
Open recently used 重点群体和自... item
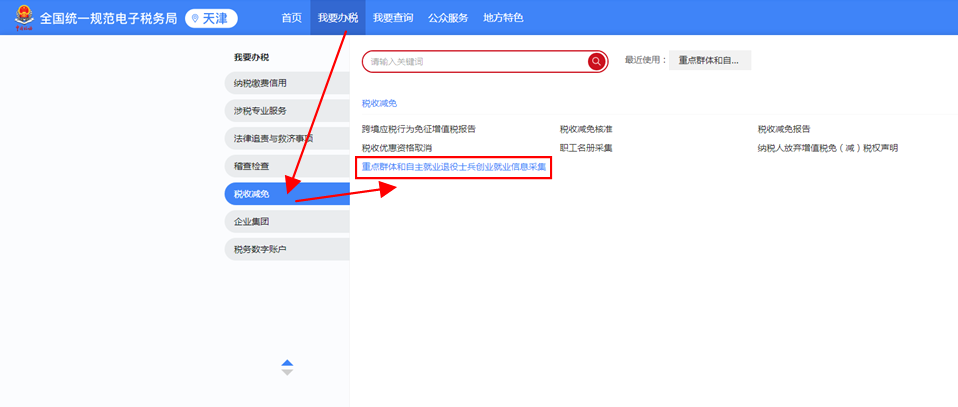(709, 60)
